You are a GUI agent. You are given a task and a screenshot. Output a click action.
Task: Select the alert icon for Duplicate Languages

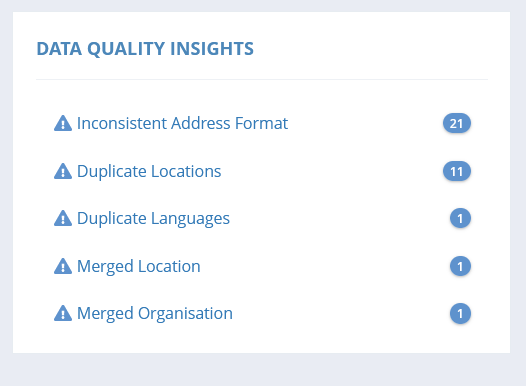coord(63,218)
